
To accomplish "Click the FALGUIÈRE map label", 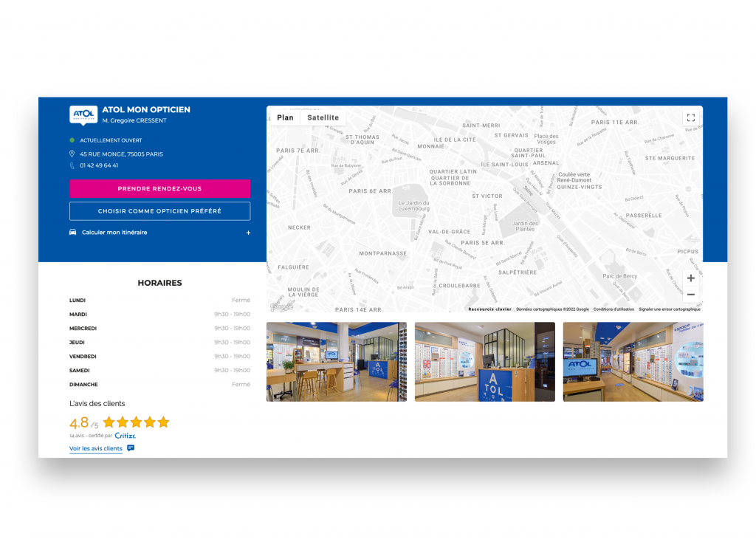I will (294, 267).
